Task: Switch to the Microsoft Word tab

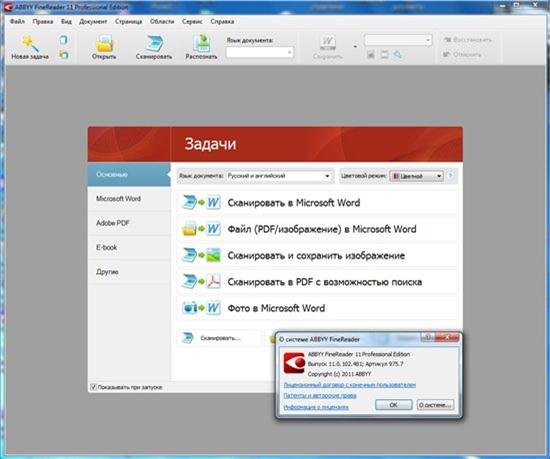Action: pyautogui.click(x=129, y=198)
